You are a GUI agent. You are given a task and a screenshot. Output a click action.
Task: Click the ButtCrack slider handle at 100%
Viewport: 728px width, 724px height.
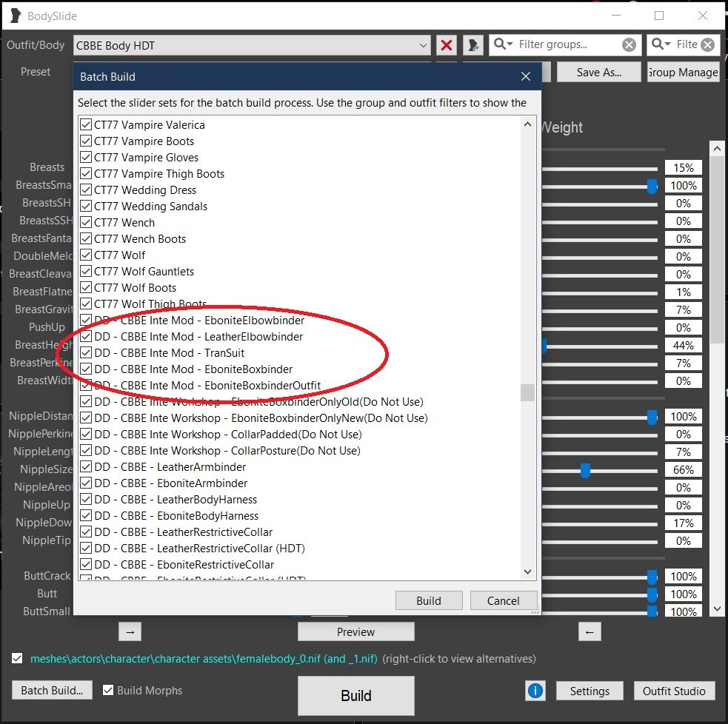[x=652, y=577]
